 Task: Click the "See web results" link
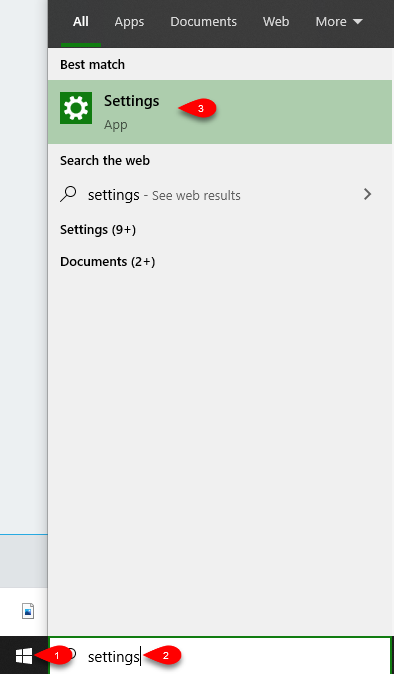196,196
